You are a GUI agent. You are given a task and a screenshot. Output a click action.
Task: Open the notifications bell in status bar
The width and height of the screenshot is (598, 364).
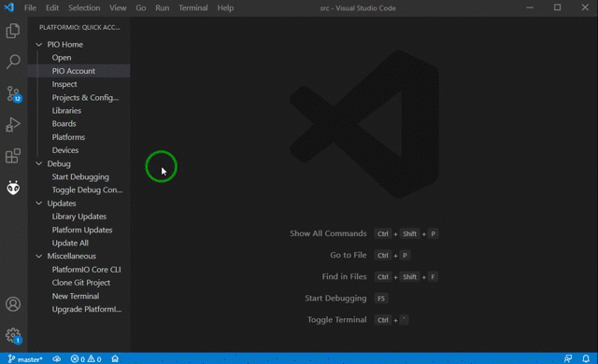click(x=586, y=358)
